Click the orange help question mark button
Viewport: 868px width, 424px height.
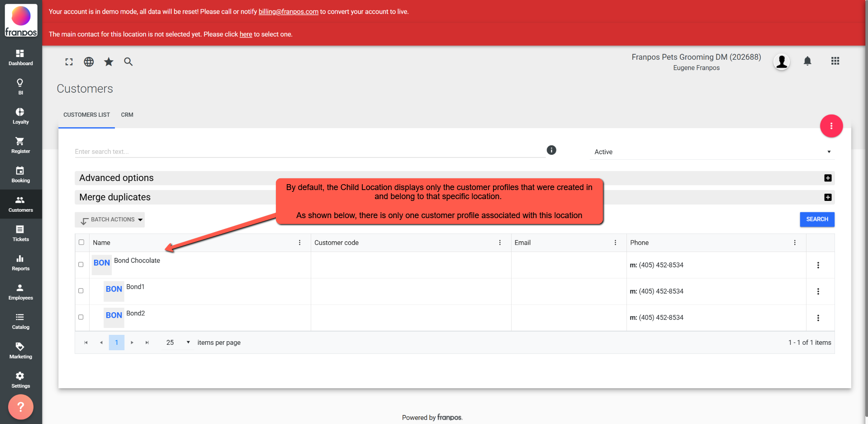click(21, 407)
